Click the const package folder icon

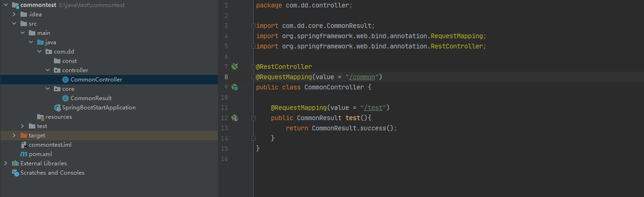[57, 61]
